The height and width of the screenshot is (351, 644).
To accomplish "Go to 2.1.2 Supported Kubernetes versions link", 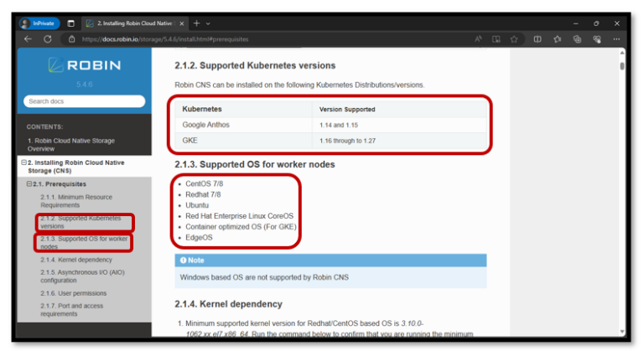I will 80,222.
